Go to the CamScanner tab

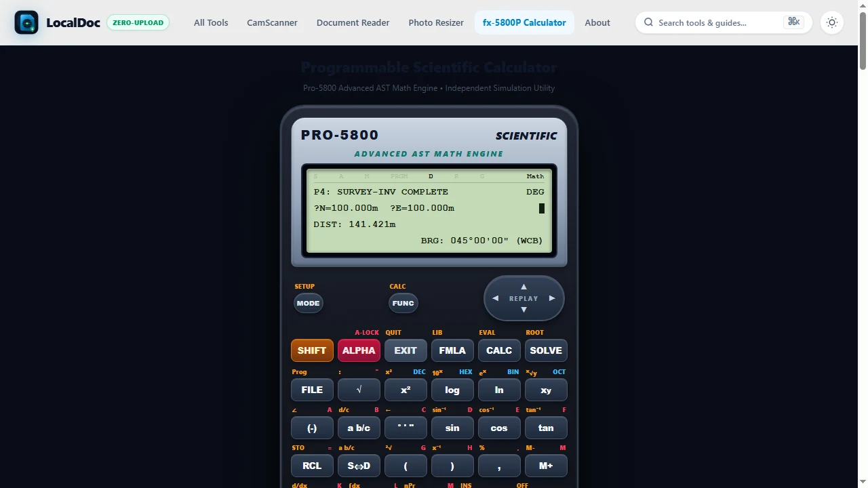[272, 22]
